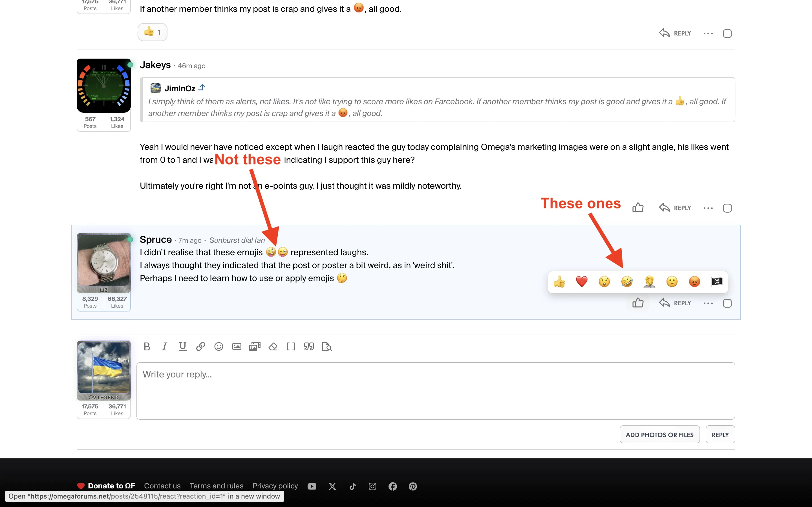Check the selection box on JimInOz's post
This screenshot has height=507, width=812.
tap(727, 34)
